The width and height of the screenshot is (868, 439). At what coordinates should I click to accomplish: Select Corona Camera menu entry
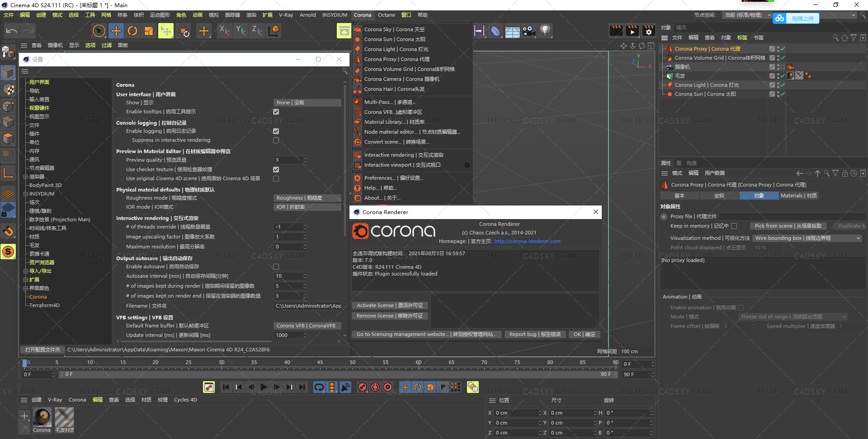402,79
